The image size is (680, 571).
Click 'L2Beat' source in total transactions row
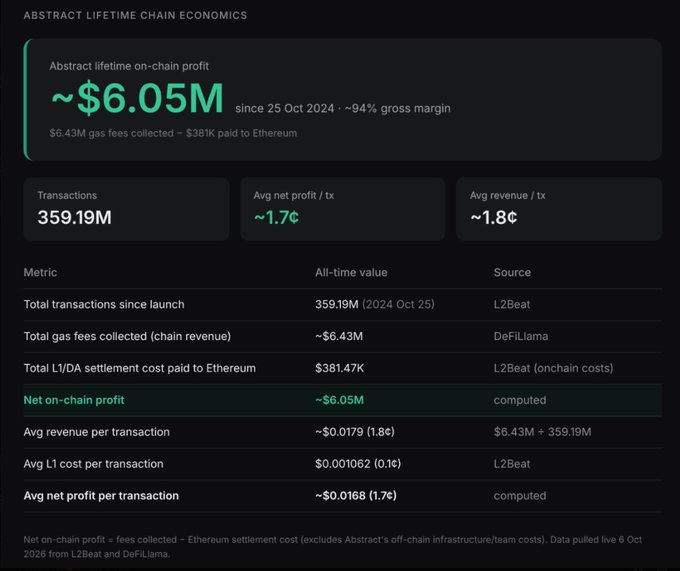pos(512,304)
